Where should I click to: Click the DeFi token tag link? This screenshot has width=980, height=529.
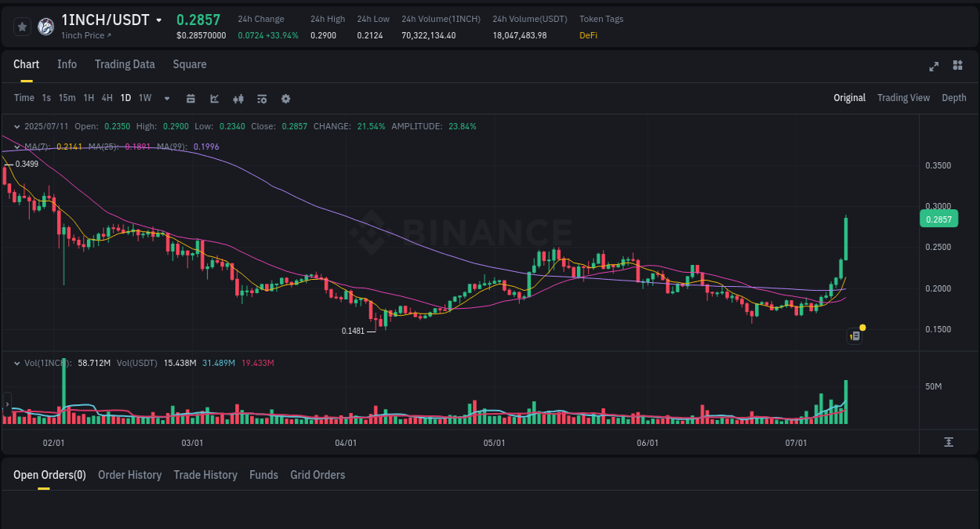pyautogui.click(x=588, y=35)
